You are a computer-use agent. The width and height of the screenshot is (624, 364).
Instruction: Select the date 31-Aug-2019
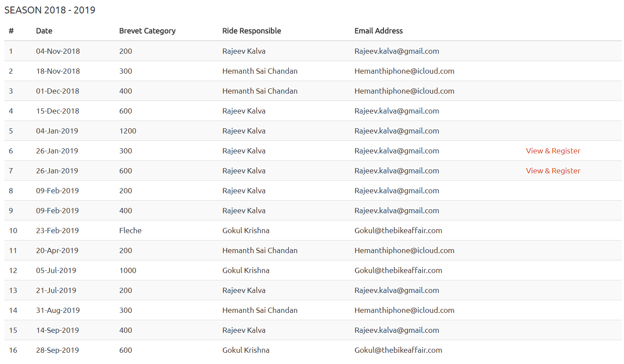click(58, 310)
